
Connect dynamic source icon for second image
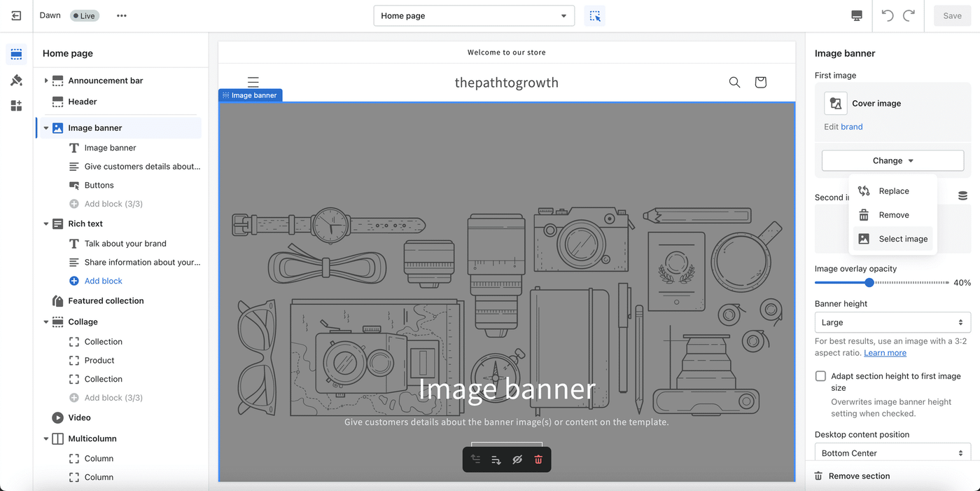(x=962, y=195)
